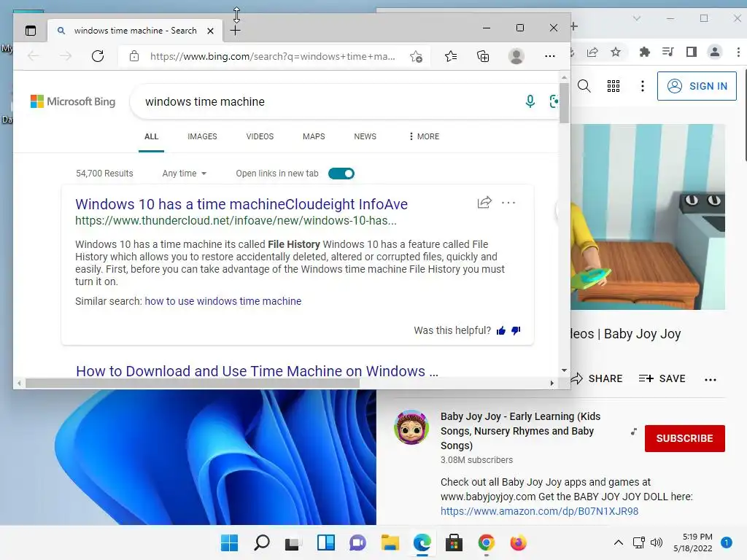The height and width of the screenshot is (560, 747).
Task: Refresh the Bing search page
Action: coord(98,56)
